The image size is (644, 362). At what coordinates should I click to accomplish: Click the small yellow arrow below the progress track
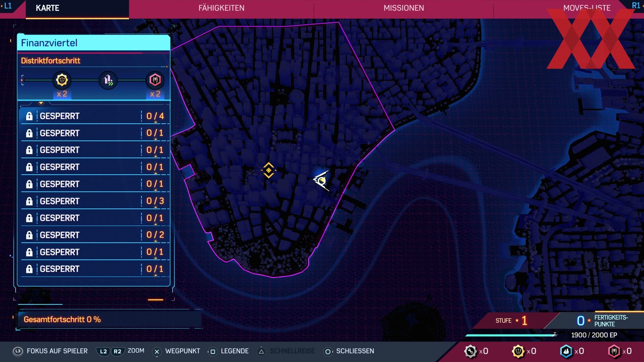[41, 103]
